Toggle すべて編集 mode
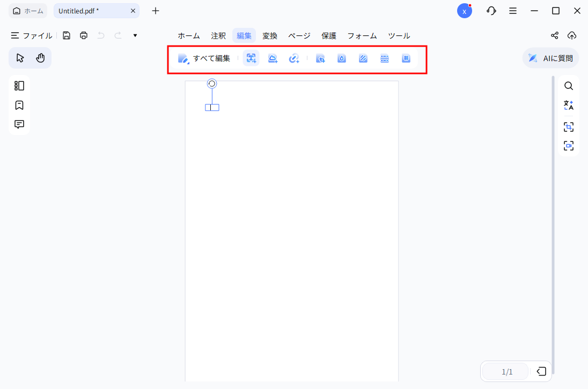This screenshot has height=389, width=588. 204,58
